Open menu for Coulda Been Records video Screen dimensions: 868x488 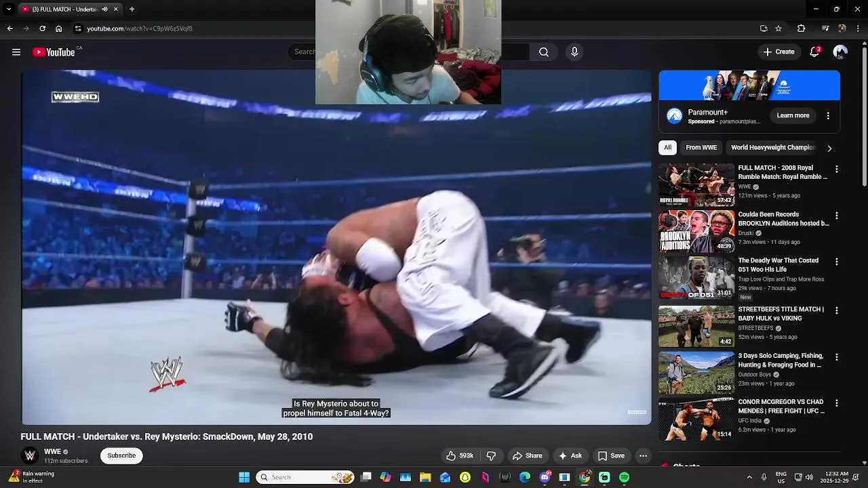click(836, 216)
